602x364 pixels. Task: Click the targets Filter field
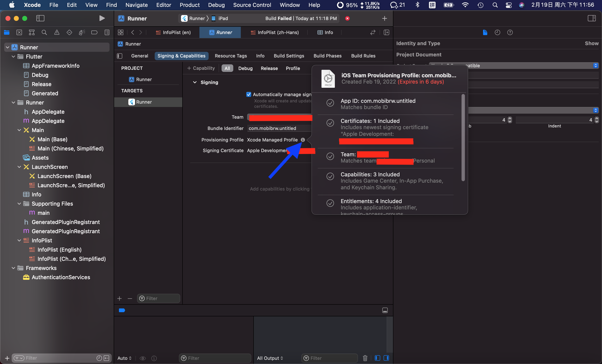[x=159, y=298]
